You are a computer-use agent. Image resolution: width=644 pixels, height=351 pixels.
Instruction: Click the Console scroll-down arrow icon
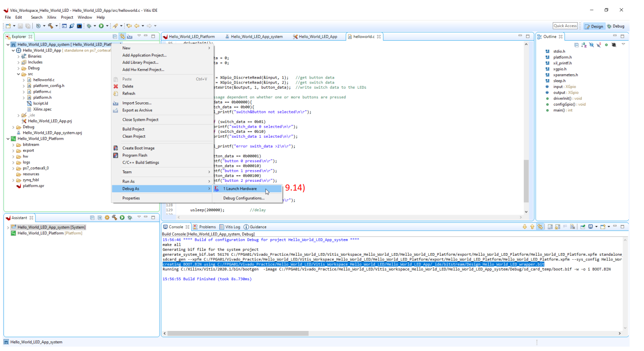pos(525,227)
